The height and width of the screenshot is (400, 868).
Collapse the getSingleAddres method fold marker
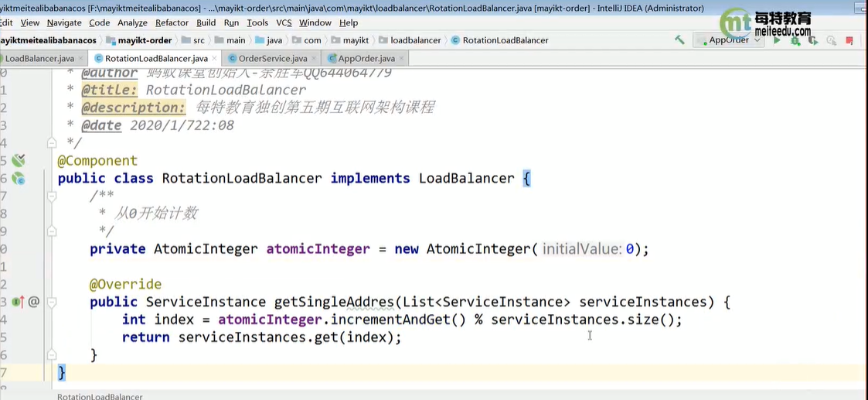coord(52,302)
